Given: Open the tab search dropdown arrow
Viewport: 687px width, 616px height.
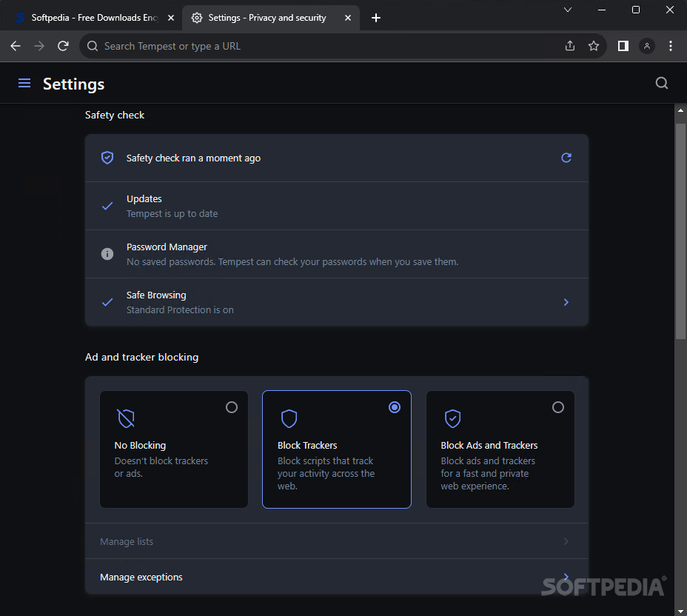Looking at the screenshot, I should coord(568,10).
